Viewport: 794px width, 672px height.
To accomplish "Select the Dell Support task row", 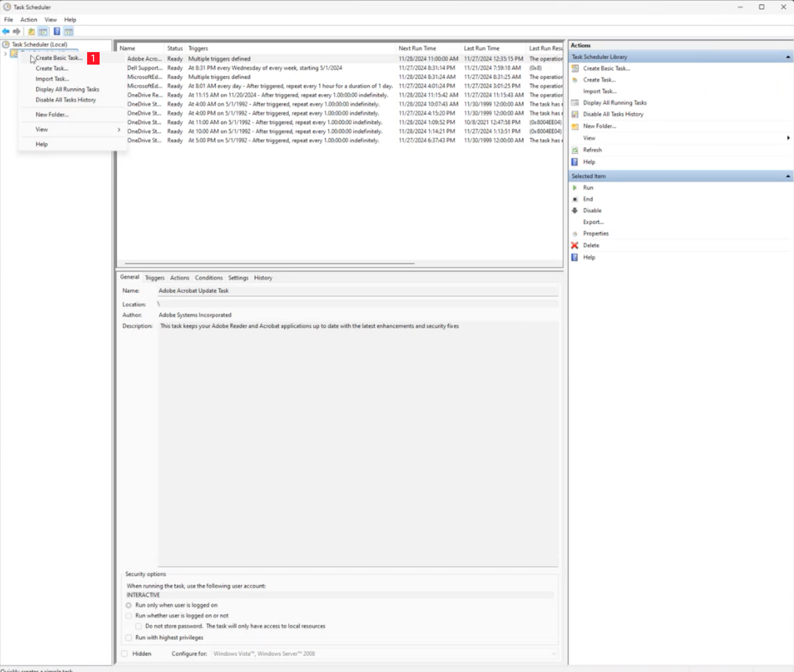I will click(340, 68).
